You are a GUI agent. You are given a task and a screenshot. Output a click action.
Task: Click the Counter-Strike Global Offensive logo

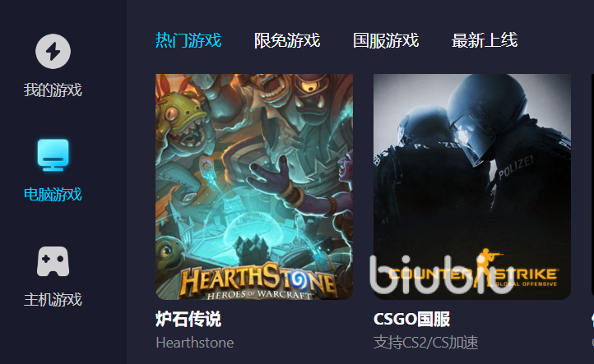tap(474, 270)
